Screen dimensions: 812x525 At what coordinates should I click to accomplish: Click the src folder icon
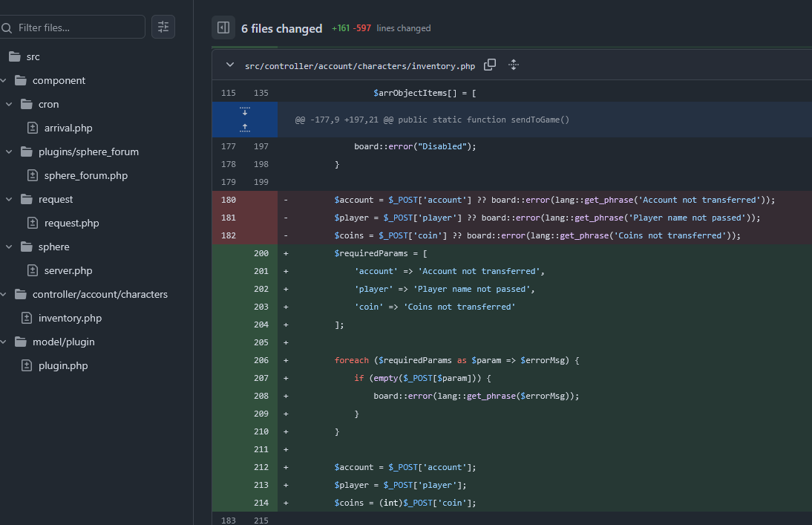(15, 56)
